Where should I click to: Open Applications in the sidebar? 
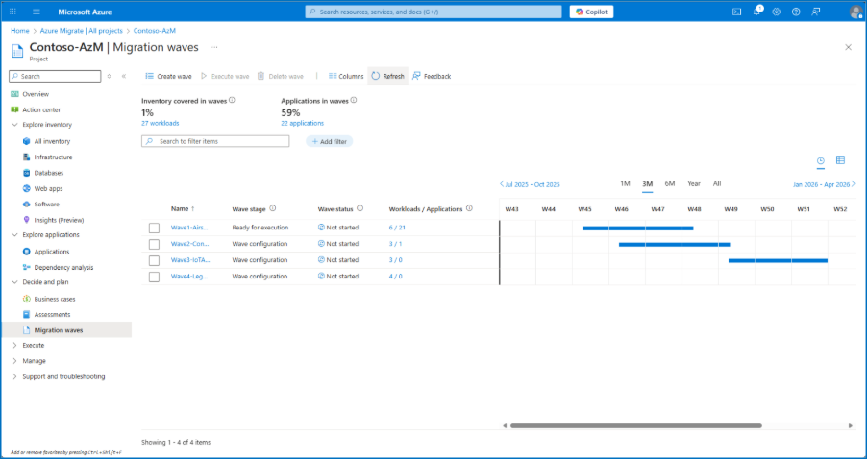pos(52,252)
